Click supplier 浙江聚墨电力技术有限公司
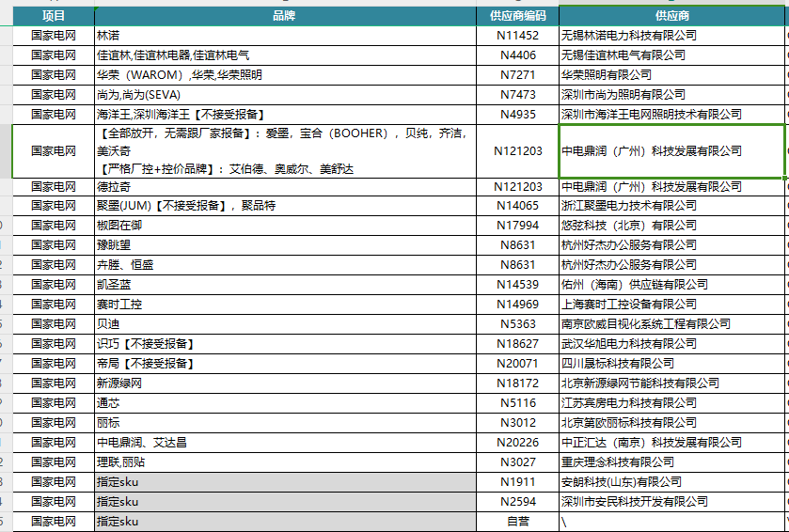 (671, 206)
